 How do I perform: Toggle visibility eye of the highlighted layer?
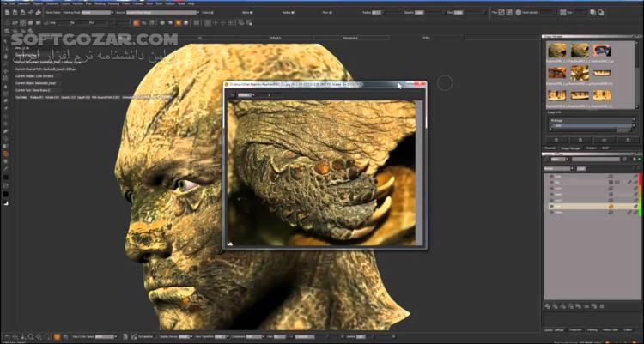pos(551,206)
